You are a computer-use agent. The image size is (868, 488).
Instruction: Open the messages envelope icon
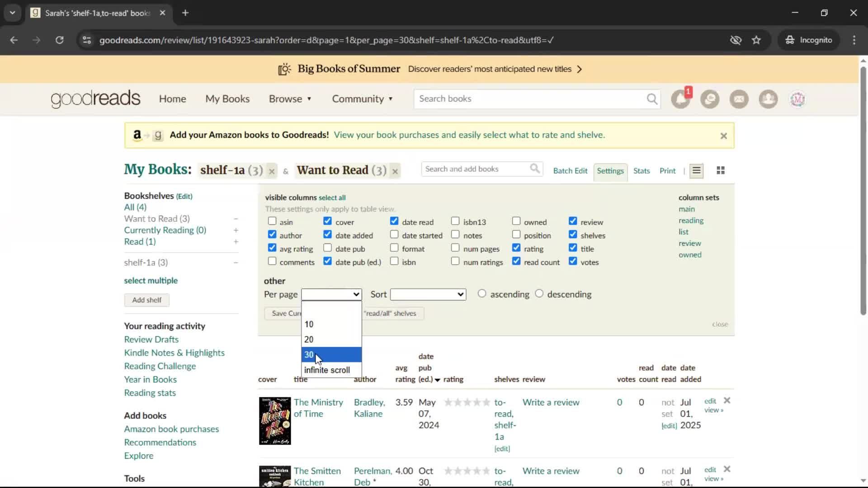(x=739, y=99)
